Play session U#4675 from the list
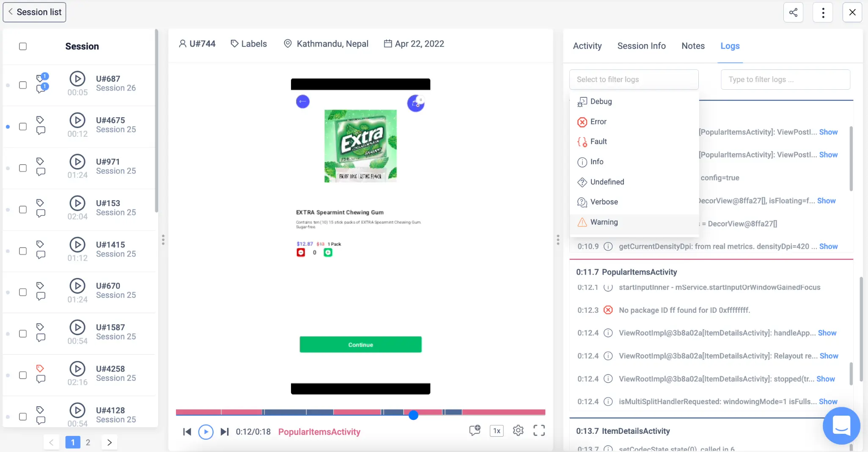 (x=77, y=120)
